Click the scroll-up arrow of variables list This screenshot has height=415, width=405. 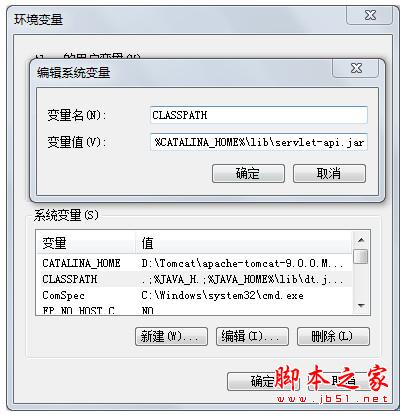(361, 240)
